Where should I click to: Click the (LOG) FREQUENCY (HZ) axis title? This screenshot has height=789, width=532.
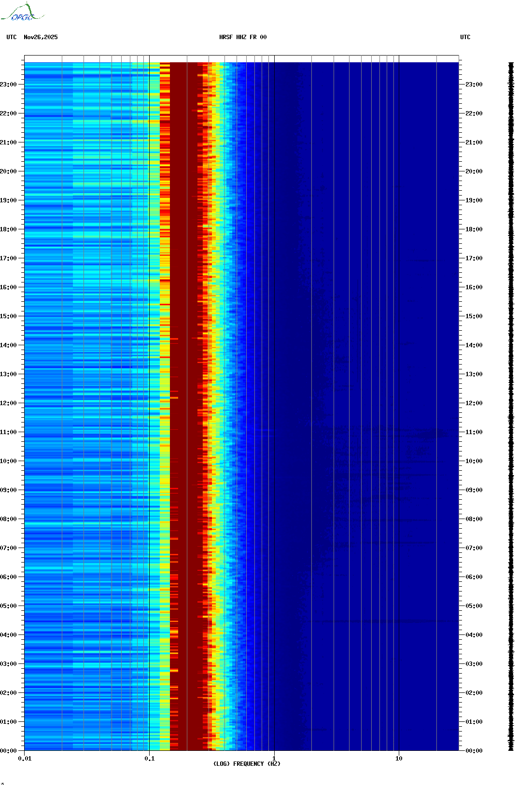point(247,764)
